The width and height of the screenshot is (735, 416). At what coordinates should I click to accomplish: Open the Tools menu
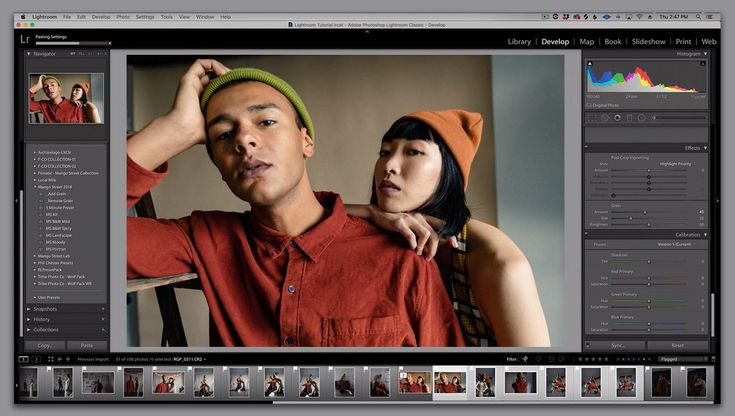[167, 17]
